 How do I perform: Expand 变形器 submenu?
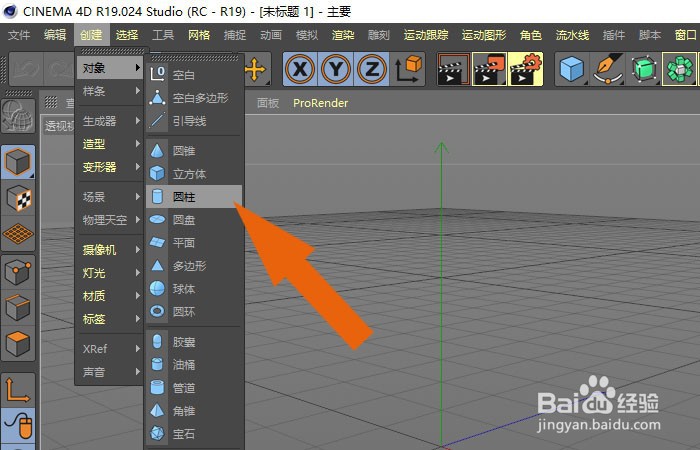[x=110, y=167]
